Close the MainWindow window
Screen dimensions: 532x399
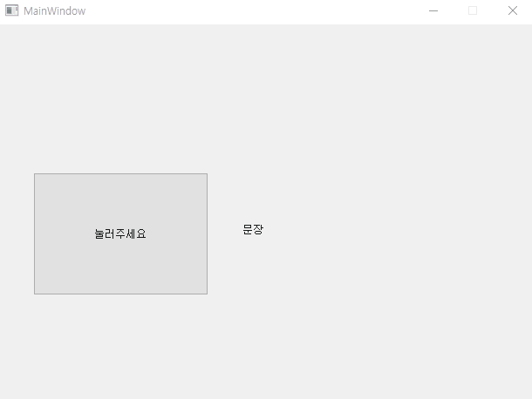pos(513,10)
